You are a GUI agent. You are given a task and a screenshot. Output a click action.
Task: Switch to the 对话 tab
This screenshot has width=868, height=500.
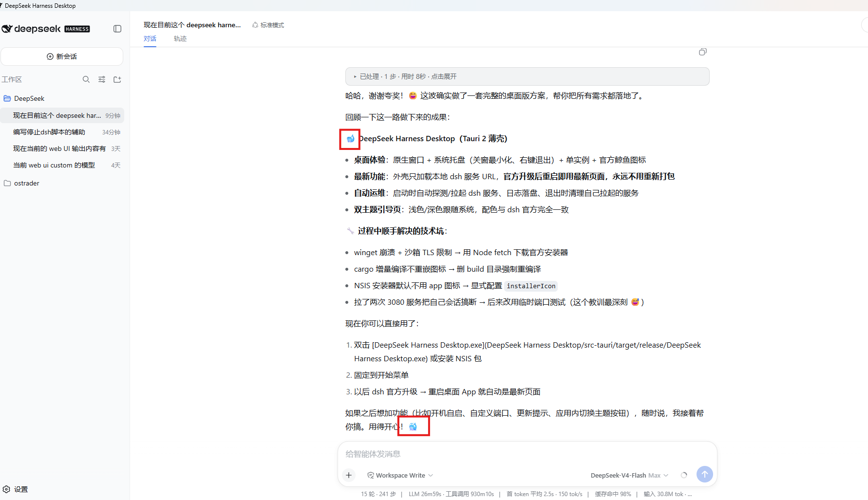click(150, 38)
